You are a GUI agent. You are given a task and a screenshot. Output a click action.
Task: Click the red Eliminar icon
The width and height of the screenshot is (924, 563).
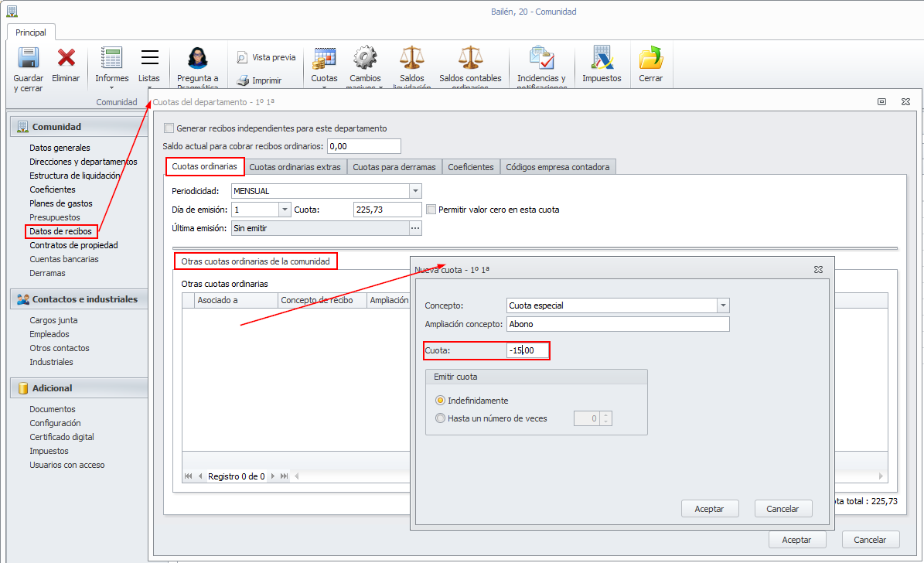66,58
